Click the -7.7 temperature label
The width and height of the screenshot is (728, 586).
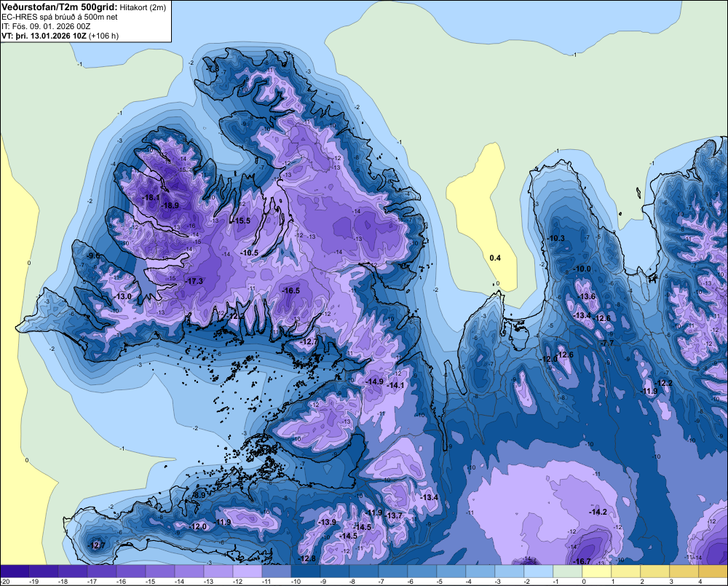[x=606, y=343]
